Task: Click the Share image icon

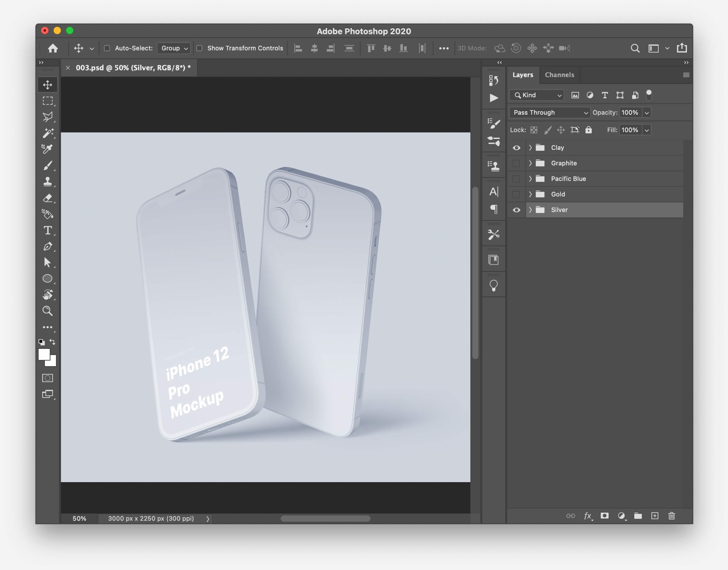Action: (x=682, y=48)
